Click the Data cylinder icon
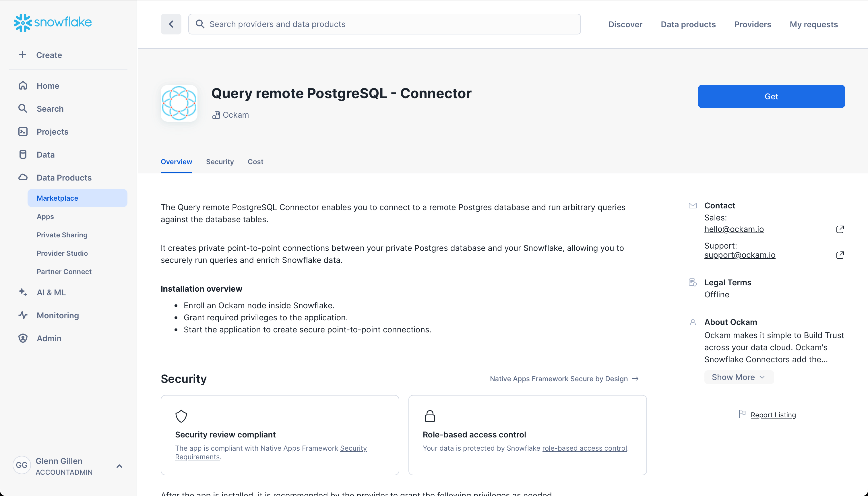Screen dimensions: 868x496 pos(23,155)
